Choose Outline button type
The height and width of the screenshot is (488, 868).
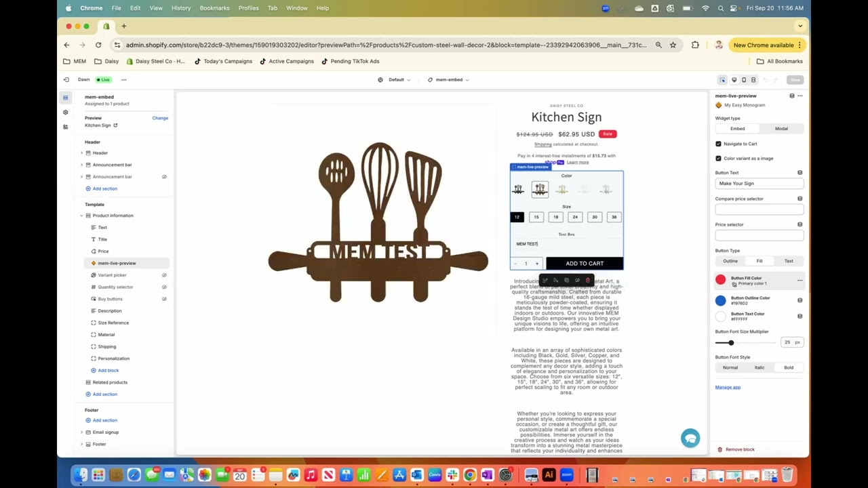tap(730, 261)
